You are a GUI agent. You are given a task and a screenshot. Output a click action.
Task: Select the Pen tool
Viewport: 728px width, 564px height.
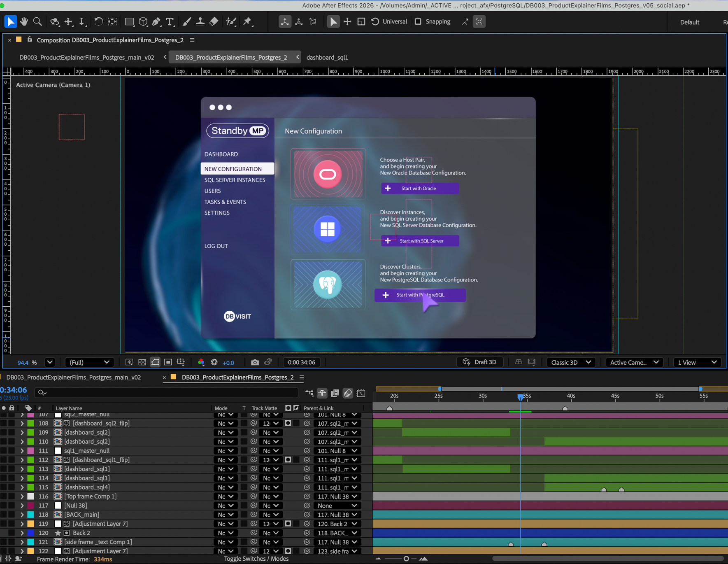click(x=156, y=21)
